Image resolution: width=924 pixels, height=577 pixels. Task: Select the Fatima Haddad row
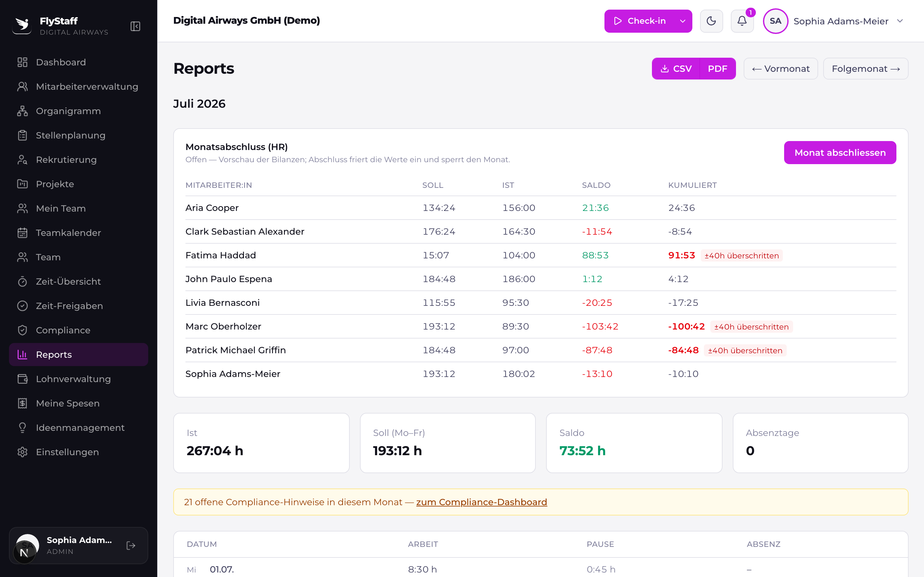[x=541, y=255]
